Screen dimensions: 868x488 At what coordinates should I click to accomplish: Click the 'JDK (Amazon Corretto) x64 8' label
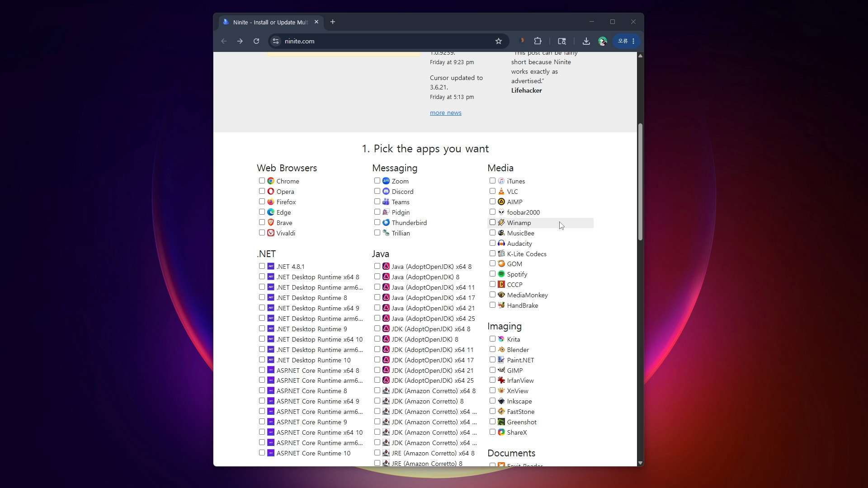click(434, 391)
